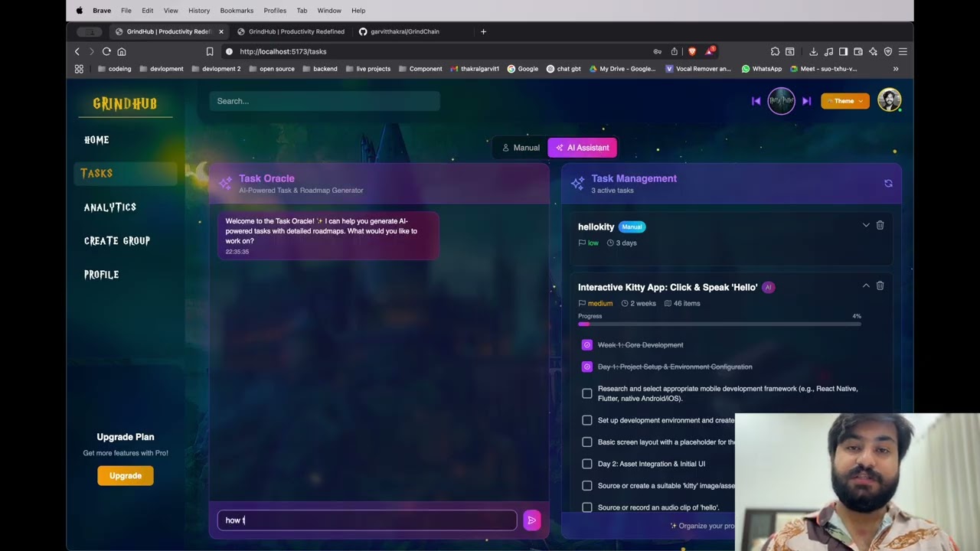Open the browser Extensions puzzle icon
Screen dimensions: 980x551
click(775, 51)
